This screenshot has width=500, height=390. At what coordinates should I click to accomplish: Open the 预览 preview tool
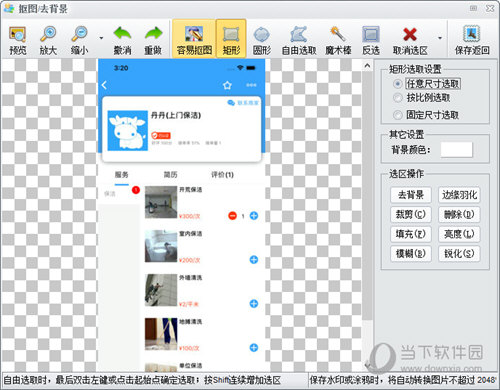[x=18, y=40]
